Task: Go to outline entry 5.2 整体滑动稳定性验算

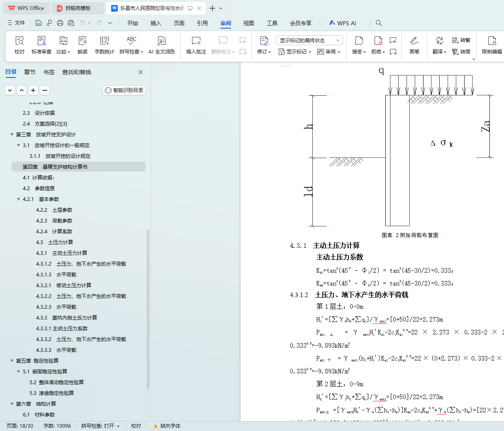Action: 56,382
